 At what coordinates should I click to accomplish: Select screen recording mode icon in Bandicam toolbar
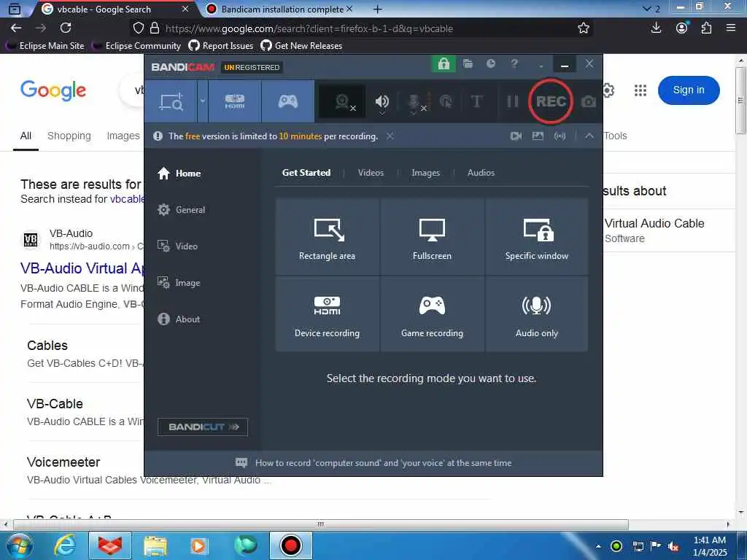[171, 101]
